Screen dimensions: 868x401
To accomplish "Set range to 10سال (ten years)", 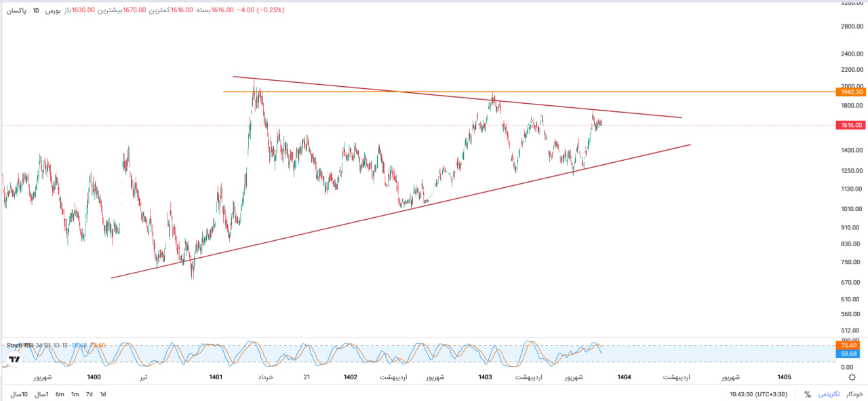I will coord(19,394).
